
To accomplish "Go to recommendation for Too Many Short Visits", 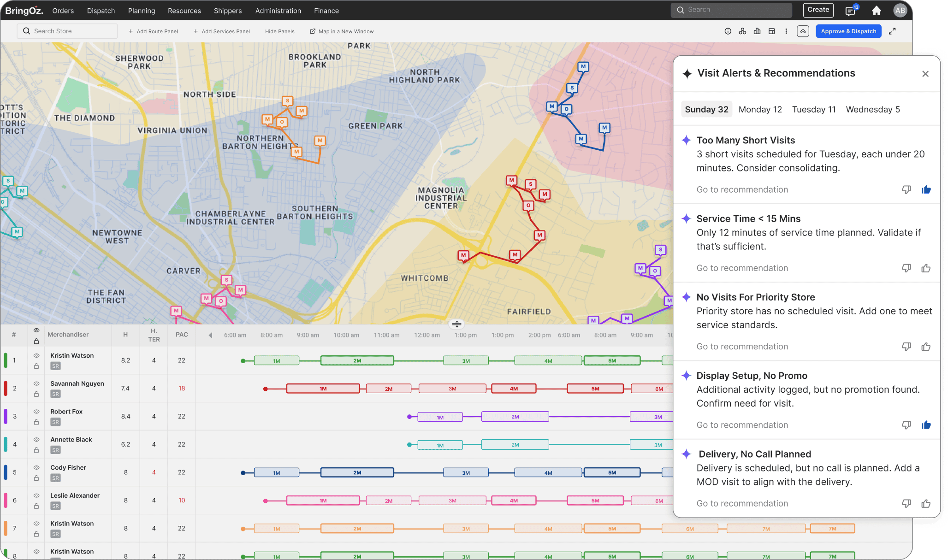I will [x=742, y=190].
